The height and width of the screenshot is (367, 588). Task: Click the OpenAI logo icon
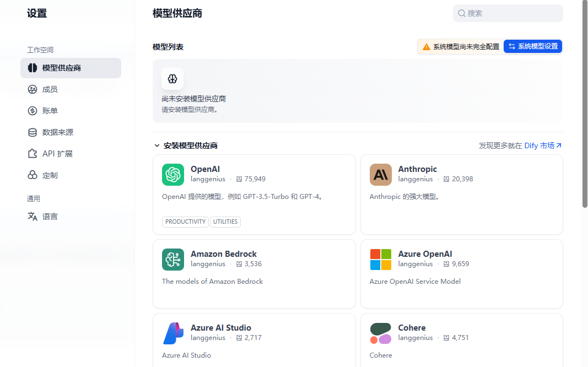[173, 175]
